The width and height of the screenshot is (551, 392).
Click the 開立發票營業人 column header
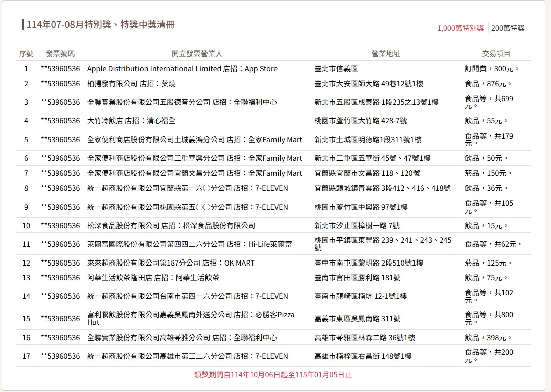point(196,54)
